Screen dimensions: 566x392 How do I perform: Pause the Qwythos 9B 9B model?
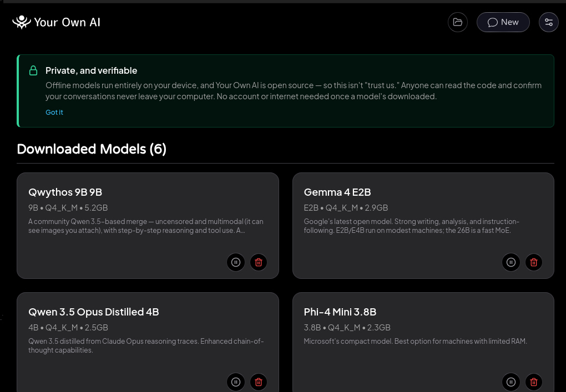coord(236,262)
